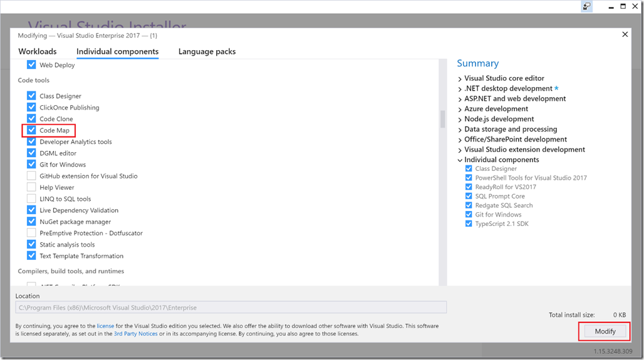This screenshot has height=360, width=644.
Task: Uncheck the Web Deploy checkbox
Action: point(31,65)
